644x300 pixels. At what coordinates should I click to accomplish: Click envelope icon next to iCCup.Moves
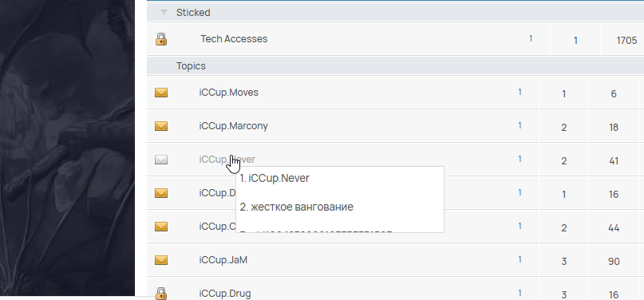pyautogui.click(x=161, y=93)
